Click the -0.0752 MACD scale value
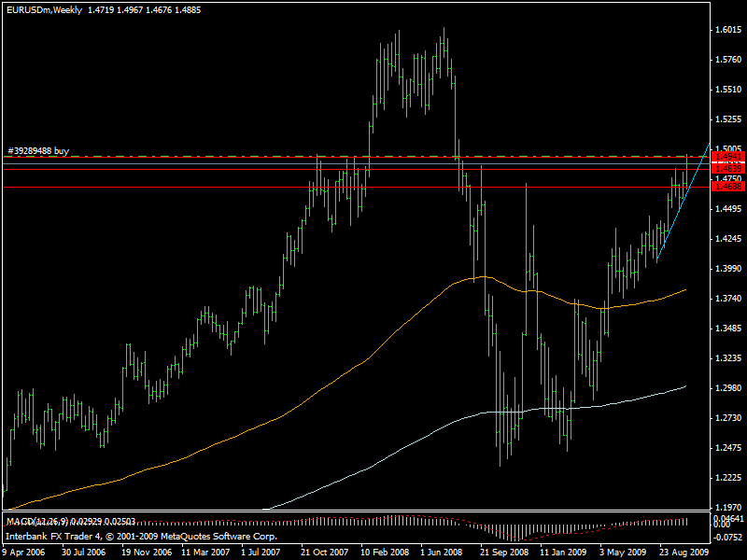The height and width of the screenshot is (560, 747). [727, 539]
